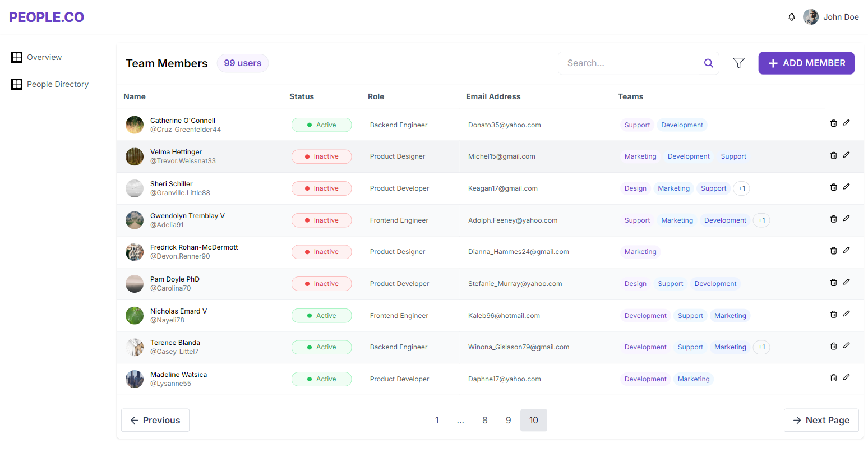
Task: Expand Gwendolyn Tremblay's +1 teams badge
Action: [x=761, y=220]
